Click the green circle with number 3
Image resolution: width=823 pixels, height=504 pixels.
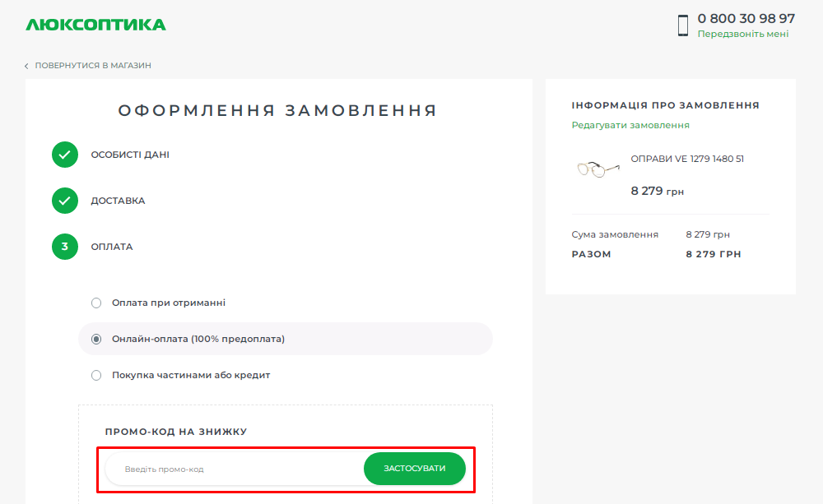64,247
